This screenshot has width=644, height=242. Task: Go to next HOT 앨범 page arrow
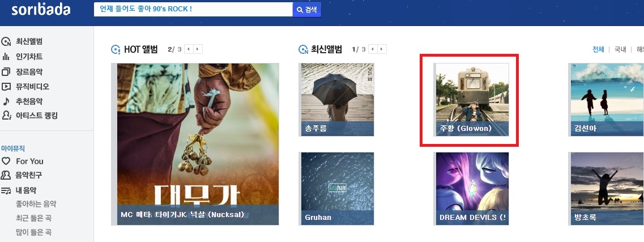tap(198, 49)
